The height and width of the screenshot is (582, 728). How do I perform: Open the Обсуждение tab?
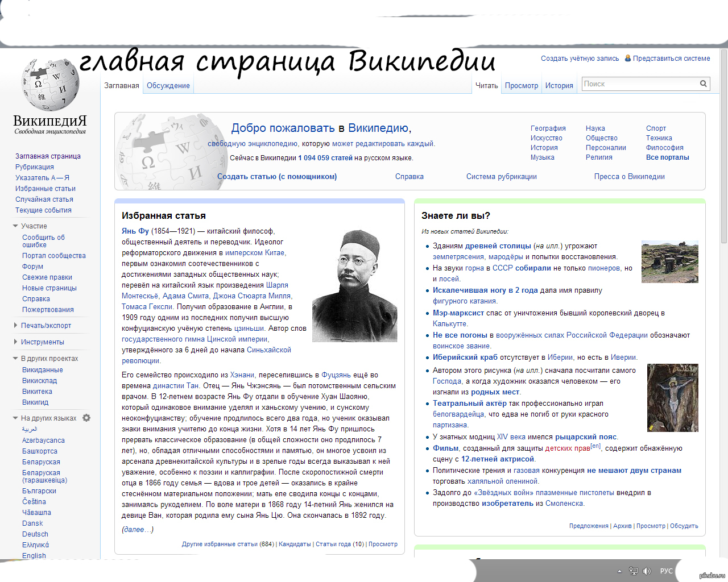coord(168,86)
